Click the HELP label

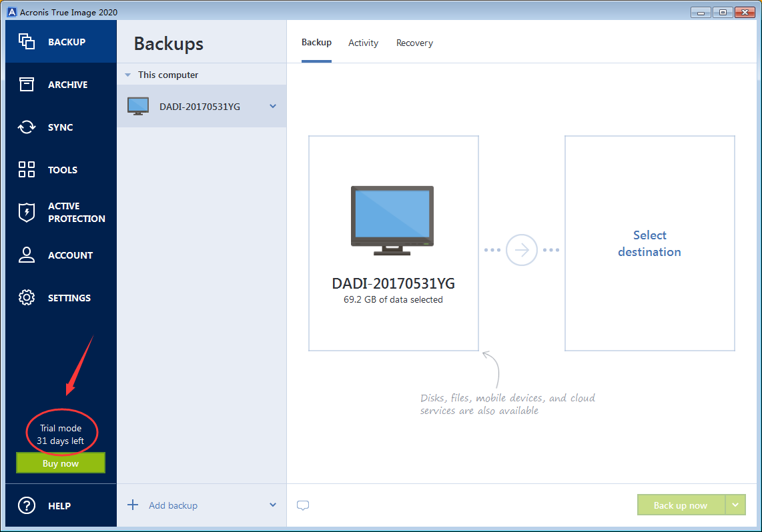coord(59,506)
